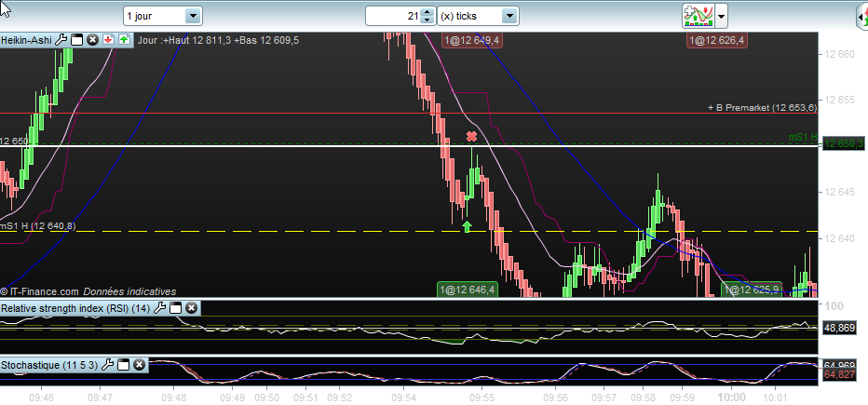The width and height of the screenshot is (868, 405).
Task: Click the Relative strength index (RSI) (14) label
Action: coord(75,308)
